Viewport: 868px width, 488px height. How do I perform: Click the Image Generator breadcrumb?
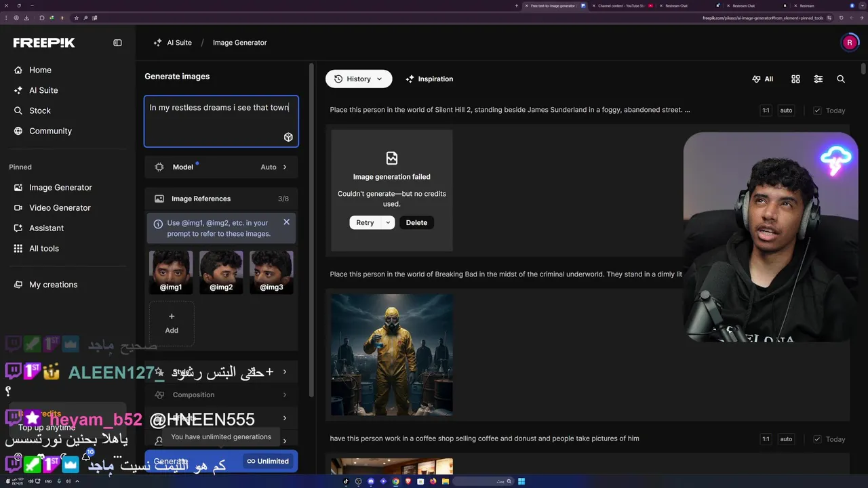coord(240,43)
